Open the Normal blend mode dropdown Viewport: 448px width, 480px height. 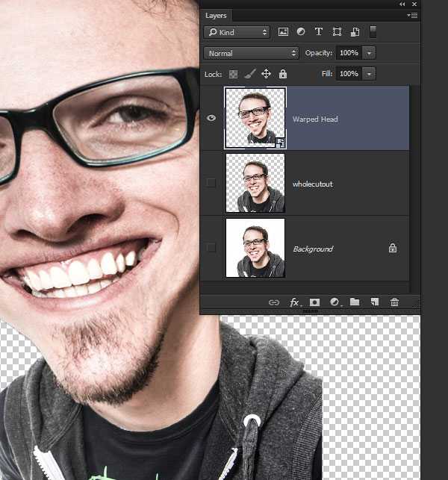click(x=251, y=53)
